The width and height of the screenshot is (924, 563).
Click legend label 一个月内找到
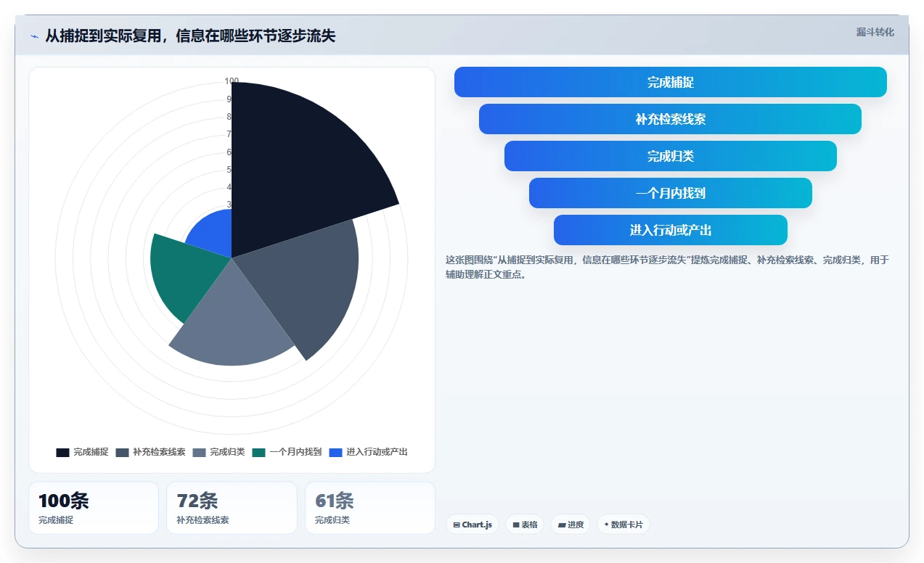[295, 452]
